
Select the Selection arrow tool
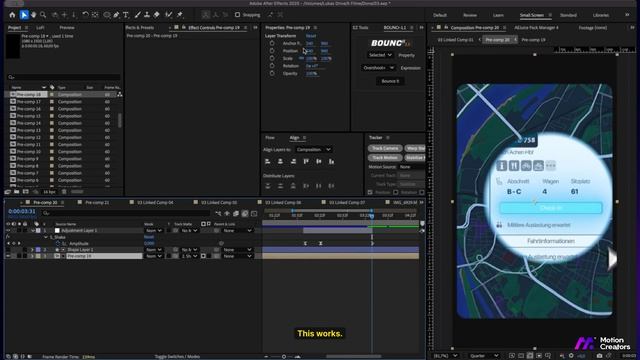coord(24,15)
